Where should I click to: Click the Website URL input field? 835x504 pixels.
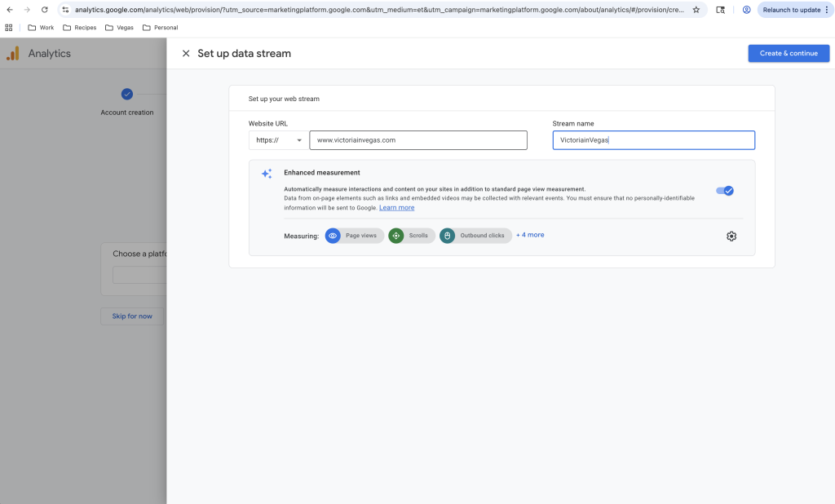tap(418, 140)
